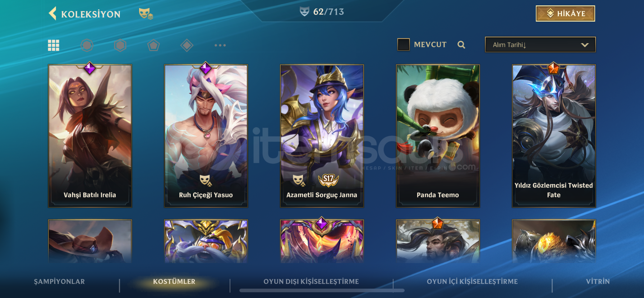Click the search magnifier icon
The width and height of the screenshot is (644, 298).
[461, 45]
